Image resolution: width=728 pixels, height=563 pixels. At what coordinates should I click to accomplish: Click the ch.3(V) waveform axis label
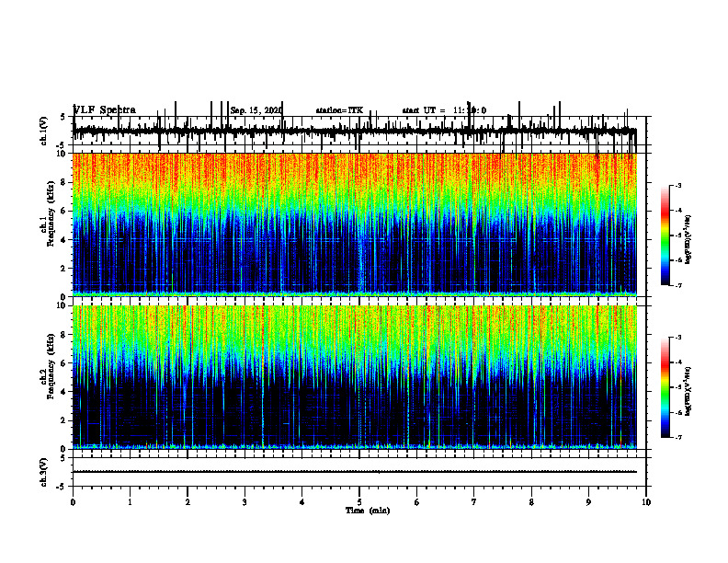(44, 472)
